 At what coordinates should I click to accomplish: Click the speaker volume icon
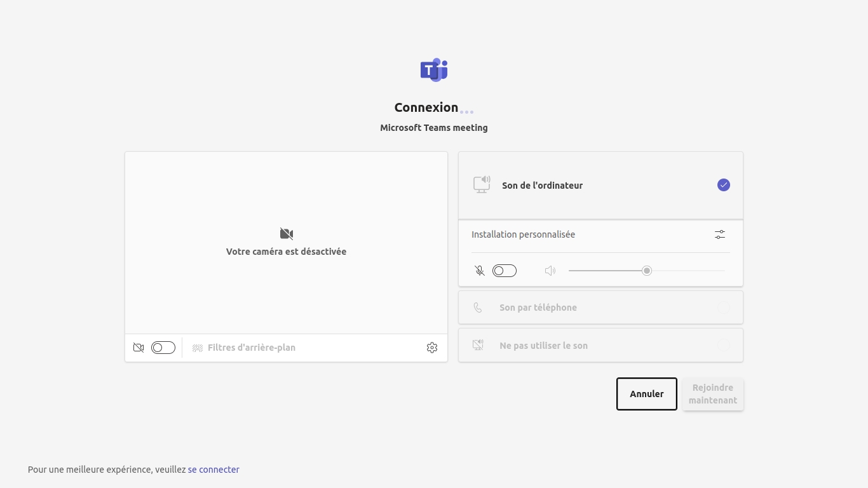tap(550, 271)
